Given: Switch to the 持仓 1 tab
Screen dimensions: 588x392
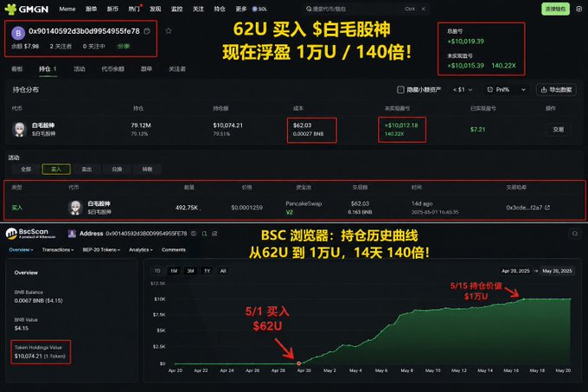Looking at the screenshot, I should click(48, 69).
